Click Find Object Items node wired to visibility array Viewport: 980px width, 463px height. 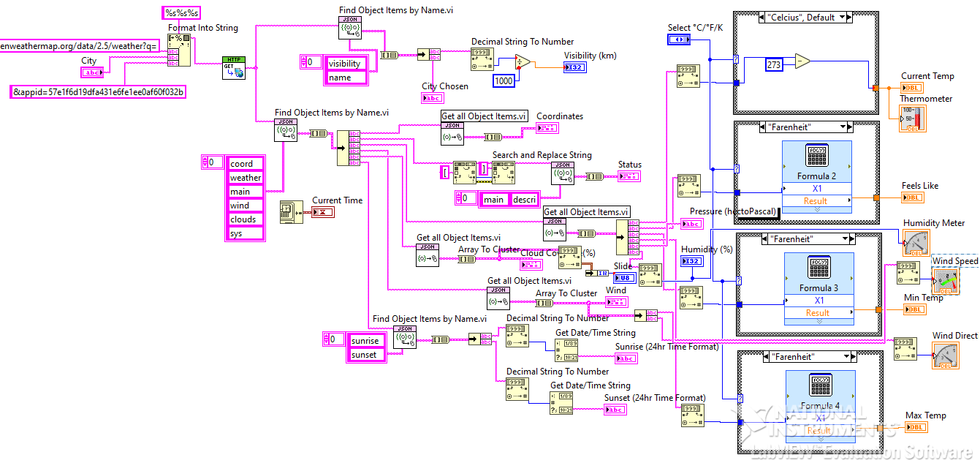pyautogui.click(x=349, y=28)
